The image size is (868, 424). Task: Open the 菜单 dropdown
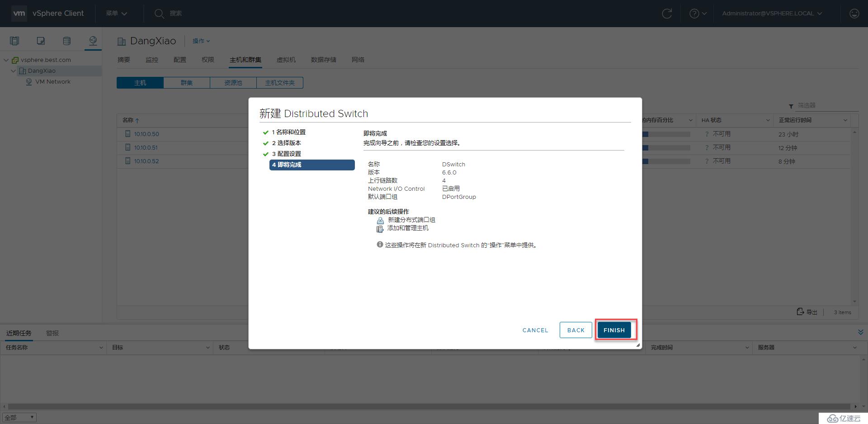pyautogui.click(x=116, y=13)
